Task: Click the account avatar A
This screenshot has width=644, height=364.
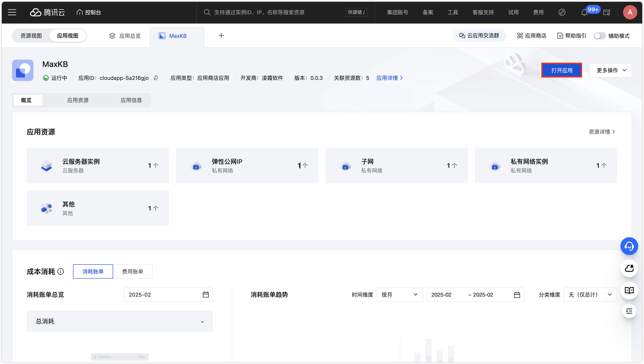Action: click(630, 12)
